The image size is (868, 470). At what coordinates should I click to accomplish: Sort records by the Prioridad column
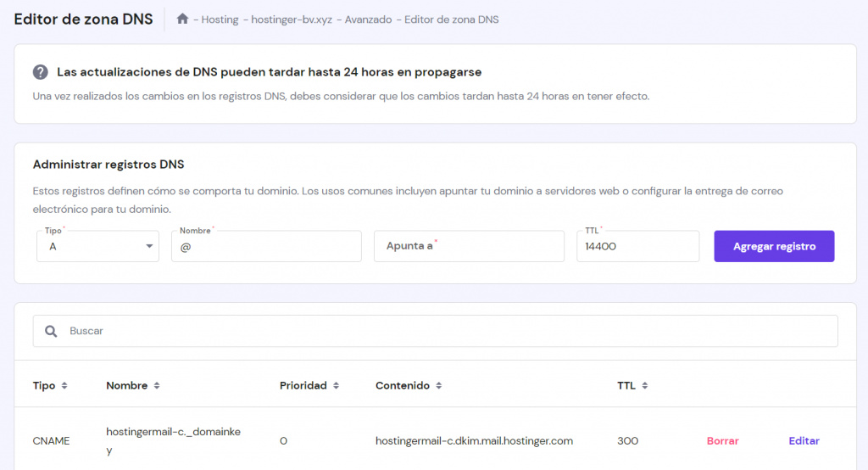pos(336,386)
